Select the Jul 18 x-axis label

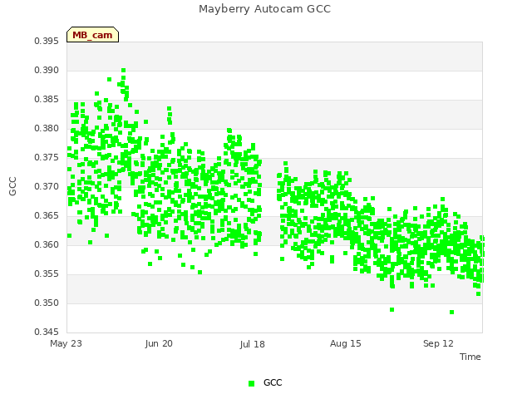[x=252, y=344]
